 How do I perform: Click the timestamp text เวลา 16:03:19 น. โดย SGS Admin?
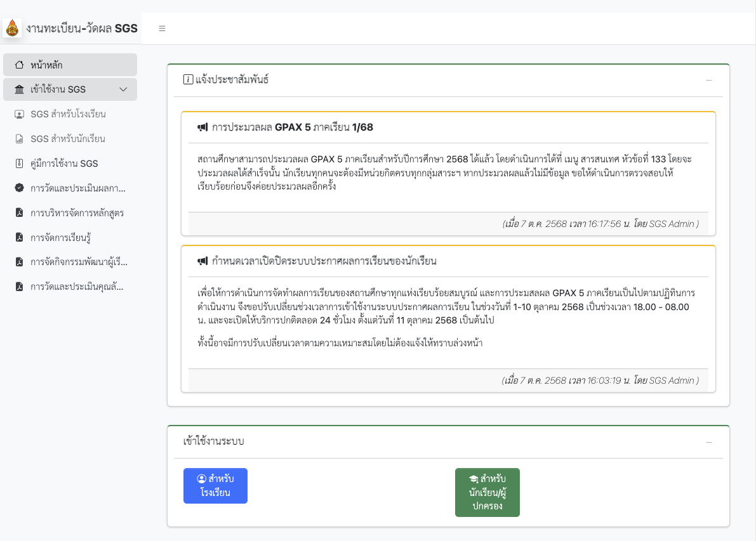[633, 380]
